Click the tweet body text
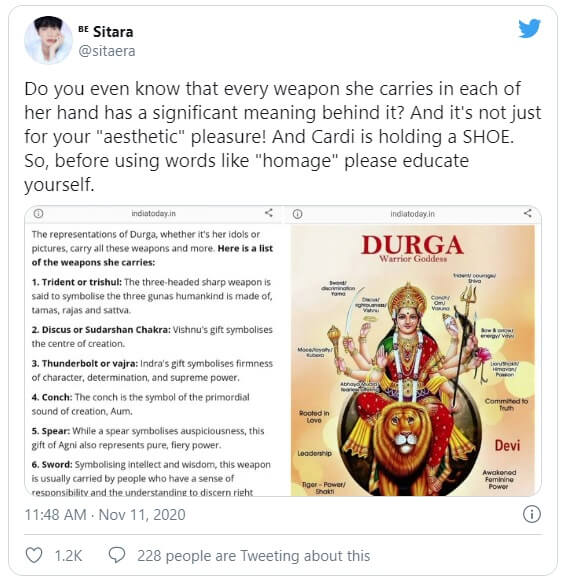This screenshot has width=565, height=581. point(282,136)
